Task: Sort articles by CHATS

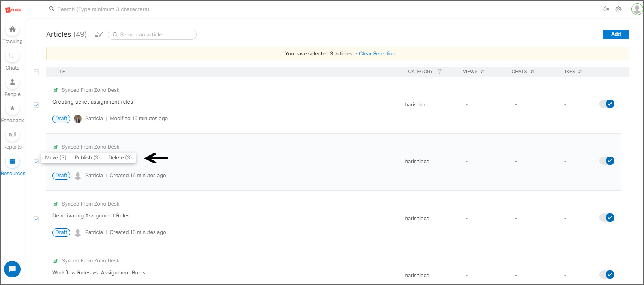Action: tap(532, 72)
